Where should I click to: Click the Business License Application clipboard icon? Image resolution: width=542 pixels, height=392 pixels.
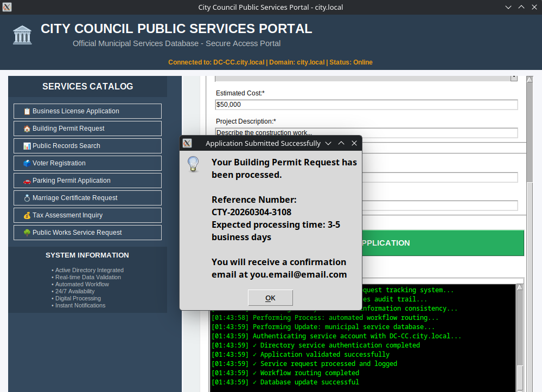click(27, 111)
